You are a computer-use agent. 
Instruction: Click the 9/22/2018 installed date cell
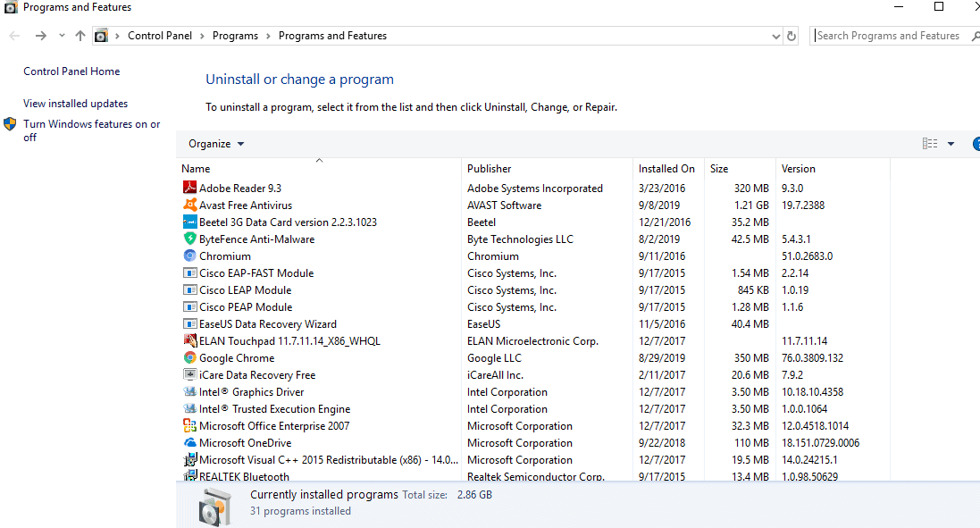pyautogui.click(x=662, y=443)
